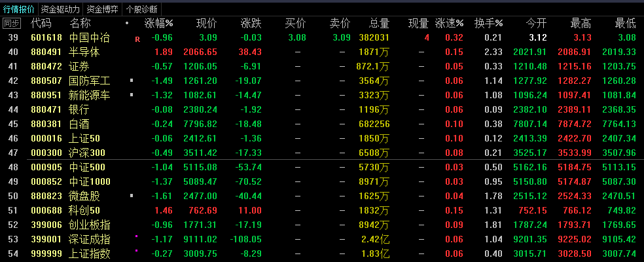Click the small marker beside 国防军工
Image resolution: width=644 pixels, height=262 pixels.
pyautogui.click(x=132, y=81)
